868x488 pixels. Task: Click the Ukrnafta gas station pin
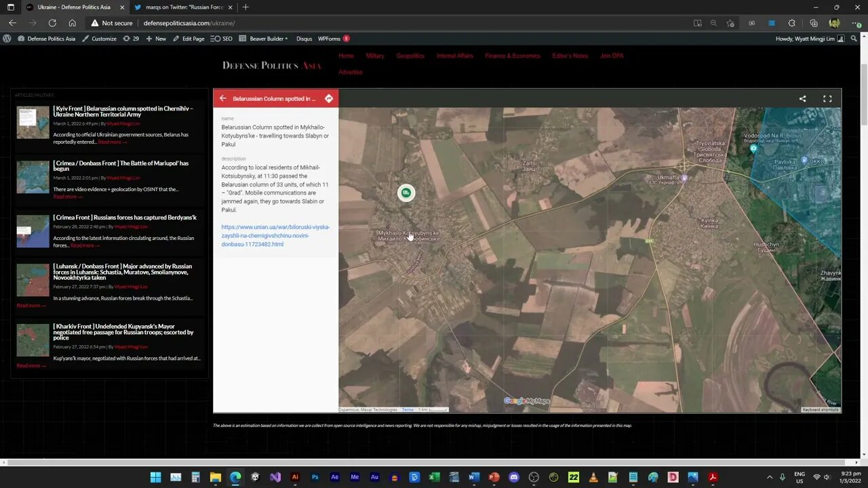click(x=684, y=178)
